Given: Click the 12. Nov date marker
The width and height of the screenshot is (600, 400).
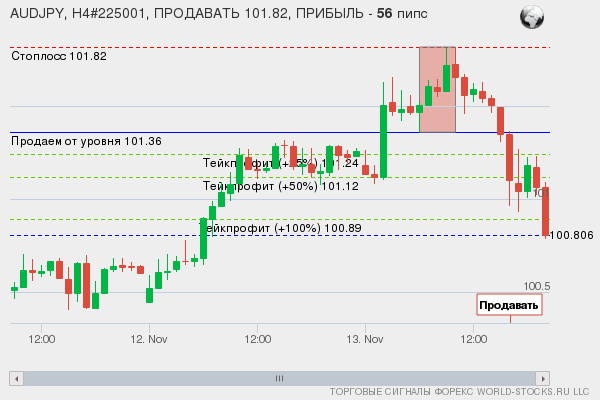Looking at the screenshot, I should tap(148, 338).
